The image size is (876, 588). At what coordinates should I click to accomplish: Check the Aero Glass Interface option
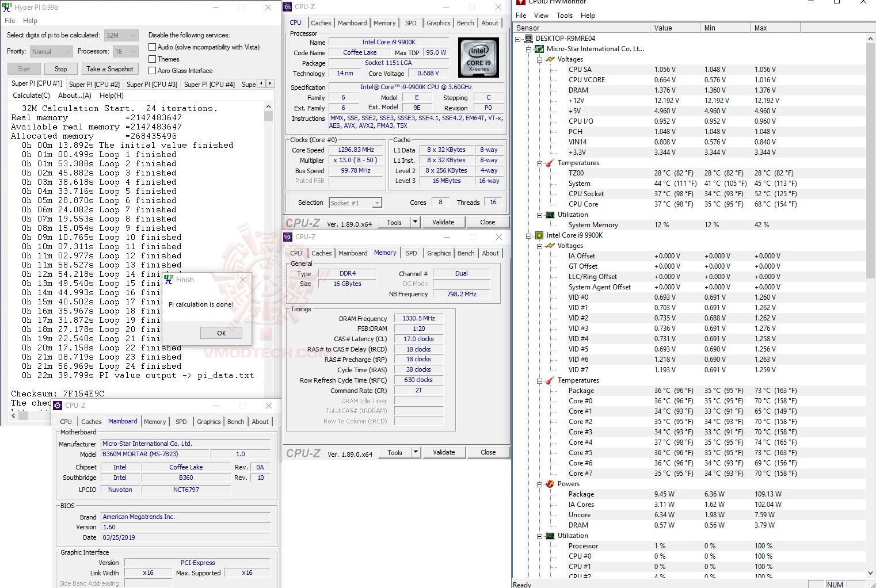pyautogui.click(x=153, y=71)
